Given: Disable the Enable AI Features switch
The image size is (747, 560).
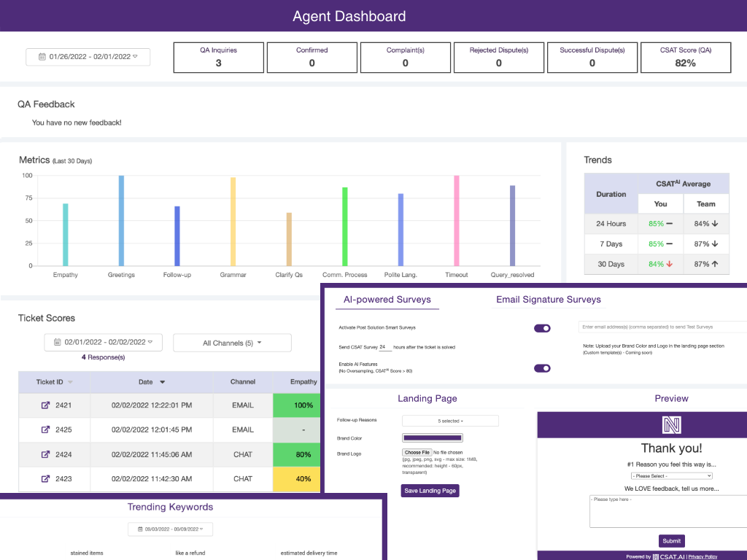Looking at the screenshot, I should click(x=542, y=368).
